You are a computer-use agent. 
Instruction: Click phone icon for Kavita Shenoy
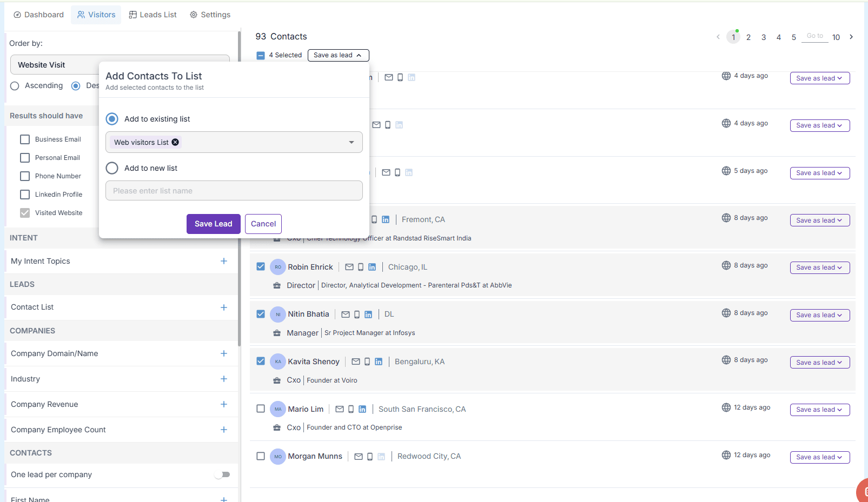[367, 362]
